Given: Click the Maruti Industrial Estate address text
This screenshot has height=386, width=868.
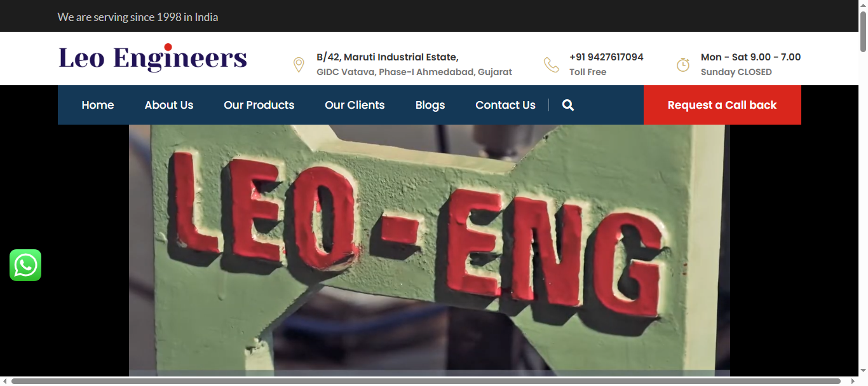Looking at the screenshot, I should click(x=387, y=57).
